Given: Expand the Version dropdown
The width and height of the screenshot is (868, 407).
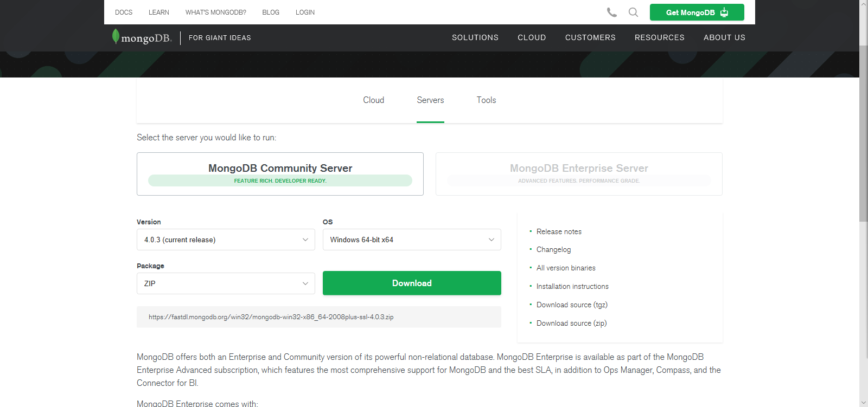Looking at the screenshot, I should [x=226, y=240].
